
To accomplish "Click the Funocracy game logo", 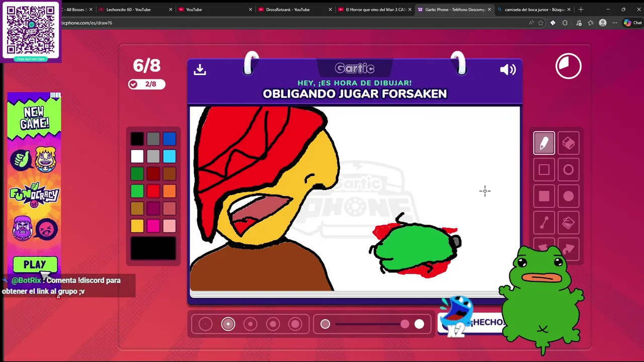I will (x=34, y=195).
